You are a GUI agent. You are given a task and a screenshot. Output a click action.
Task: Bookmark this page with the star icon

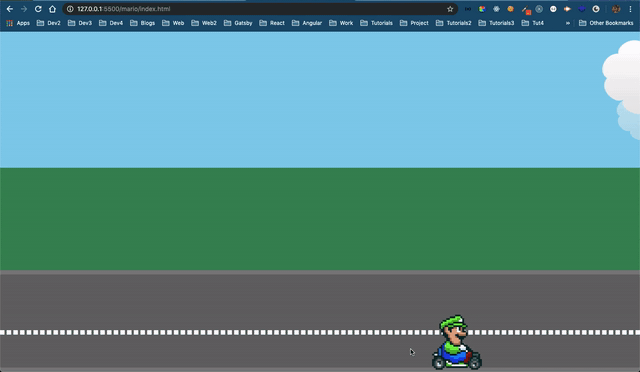tap(450, 9)
